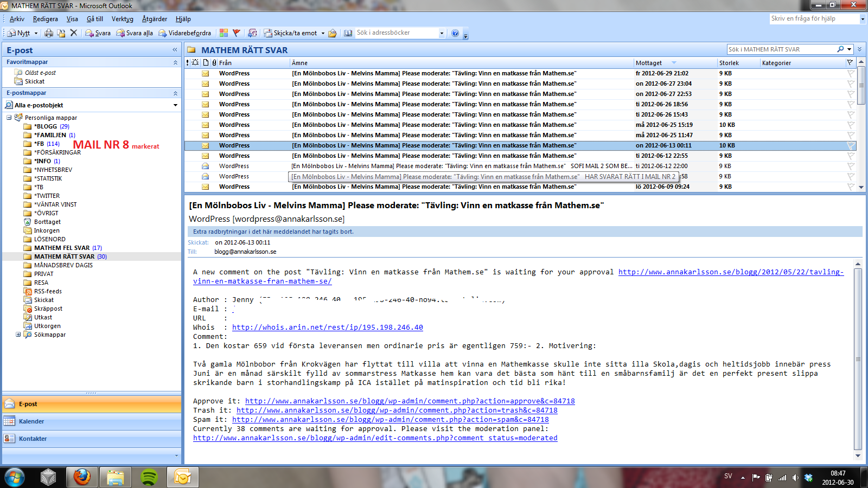Expand the search options double chevron

tap(859, 49)
